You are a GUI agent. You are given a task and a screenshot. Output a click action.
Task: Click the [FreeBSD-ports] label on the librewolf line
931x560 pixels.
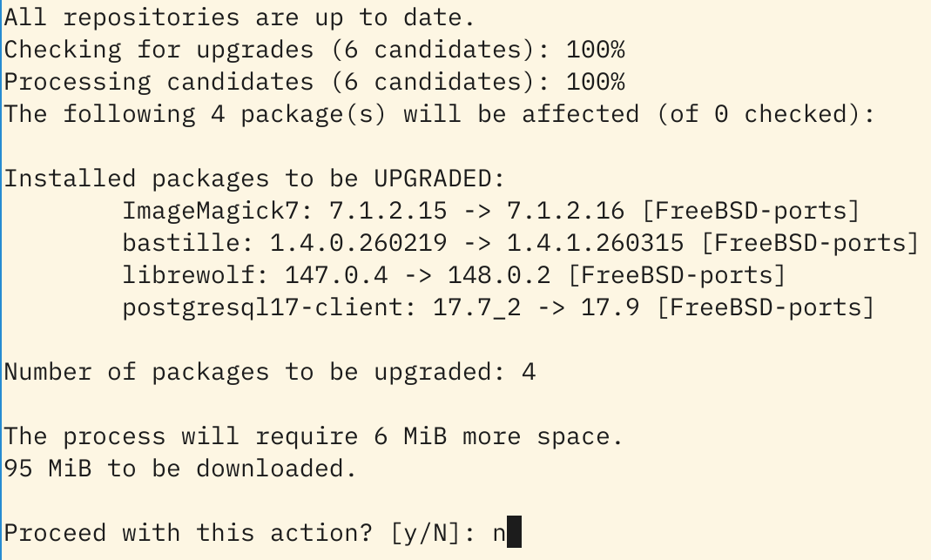click(676, 275)
